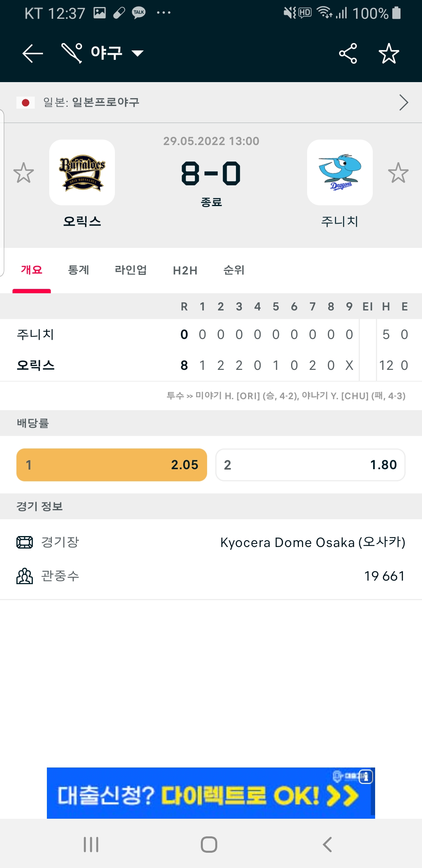This screenshot has height=868, width=422.
Task: Open the H2H tab
Action: (x=185, y=270)
